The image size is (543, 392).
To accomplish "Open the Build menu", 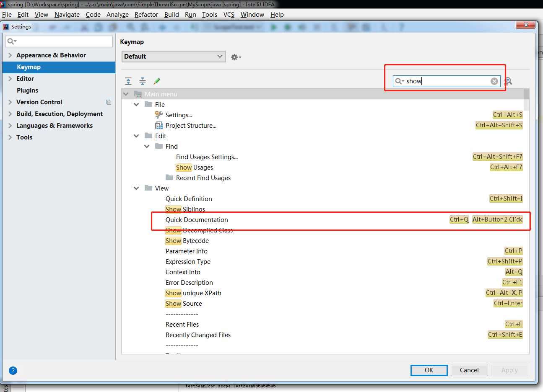I will click(171, 14).
